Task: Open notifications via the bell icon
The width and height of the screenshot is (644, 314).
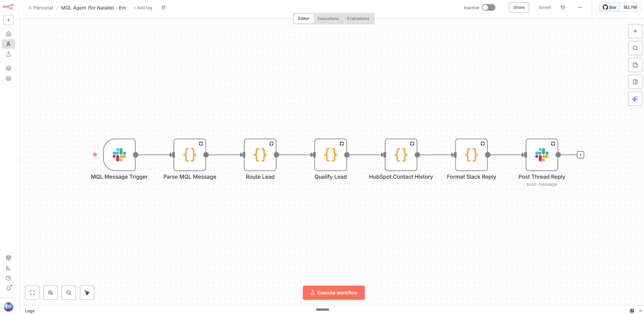Action: [x=8, y=288]
